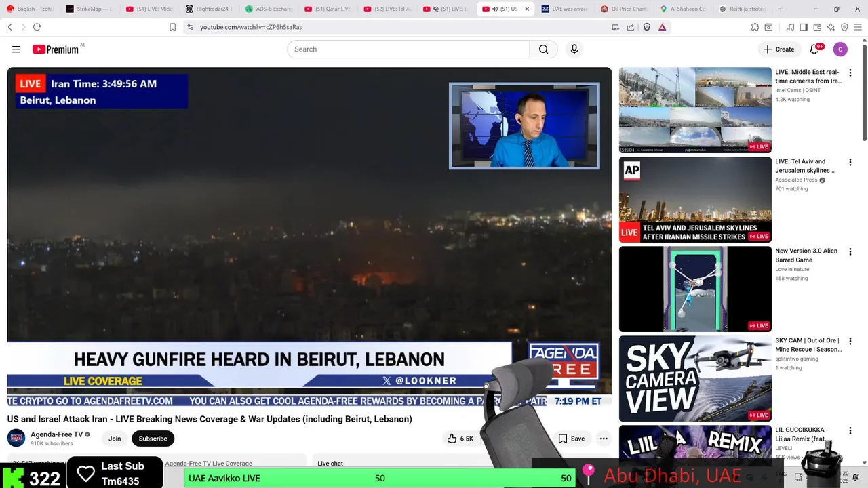Open site information icon beside the URL
Viewport: 868px width, 488px height.
point(190,27)
